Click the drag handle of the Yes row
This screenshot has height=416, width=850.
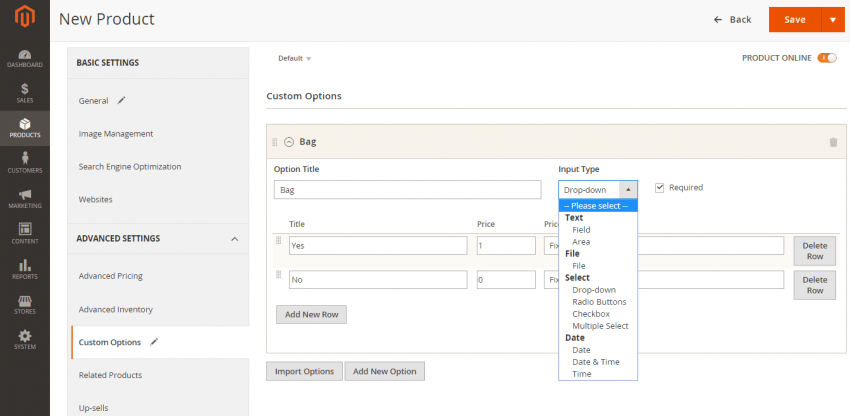(x=279, y=240)
